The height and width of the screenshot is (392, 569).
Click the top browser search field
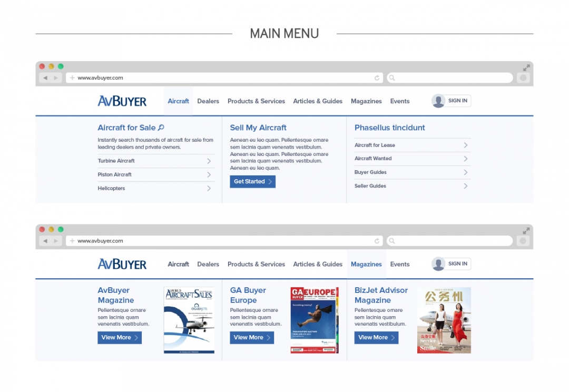coord(450,77)
